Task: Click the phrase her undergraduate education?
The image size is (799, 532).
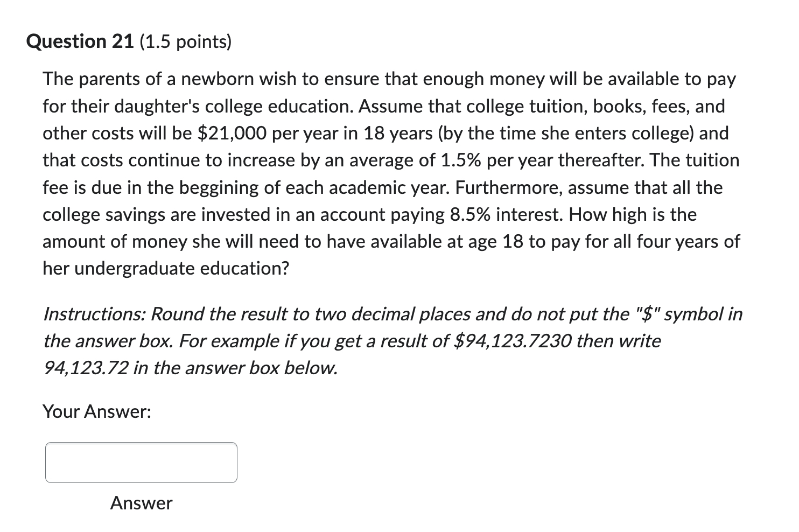Action: point(166,268)
